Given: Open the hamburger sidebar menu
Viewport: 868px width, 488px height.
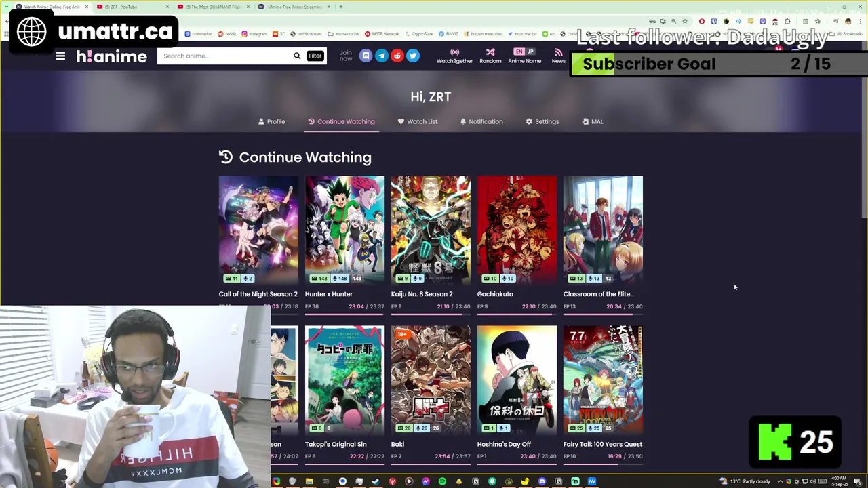Looking at the screenshot, I should click(60, 56).
